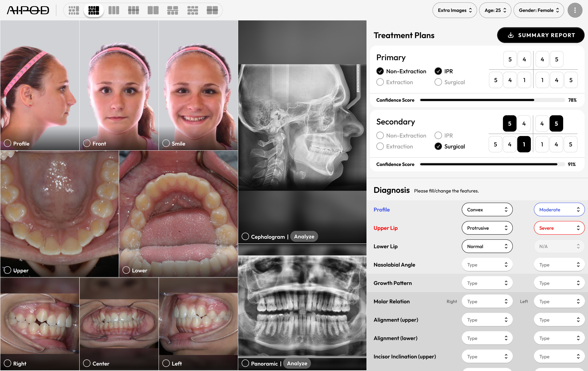Viewport: 588px width, 371px height.
Task: Open the three-dot more options menu
Action: [x=575, y=10]
